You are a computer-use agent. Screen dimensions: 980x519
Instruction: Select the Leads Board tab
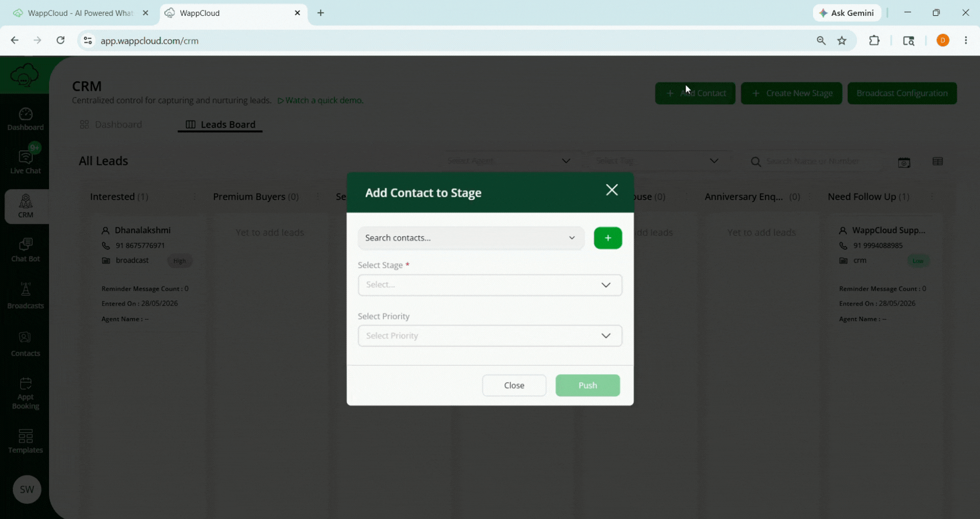pyautogui.click(x=220, y=125)
